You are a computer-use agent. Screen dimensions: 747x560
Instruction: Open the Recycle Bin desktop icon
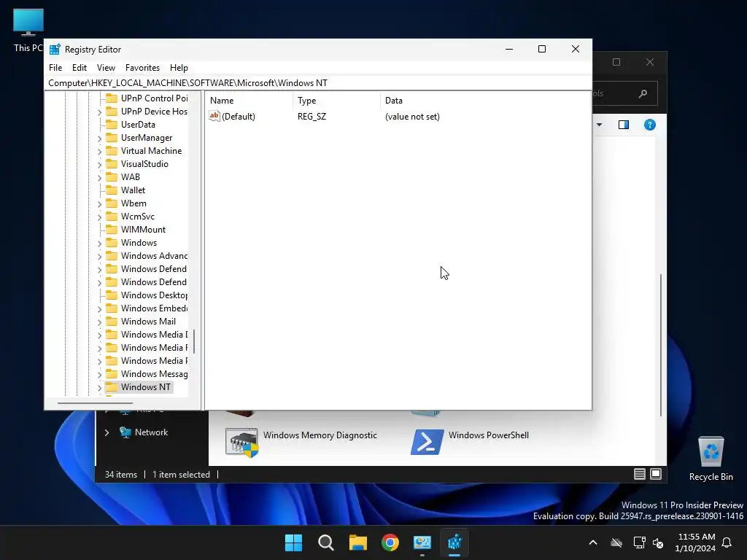[711, 458]
